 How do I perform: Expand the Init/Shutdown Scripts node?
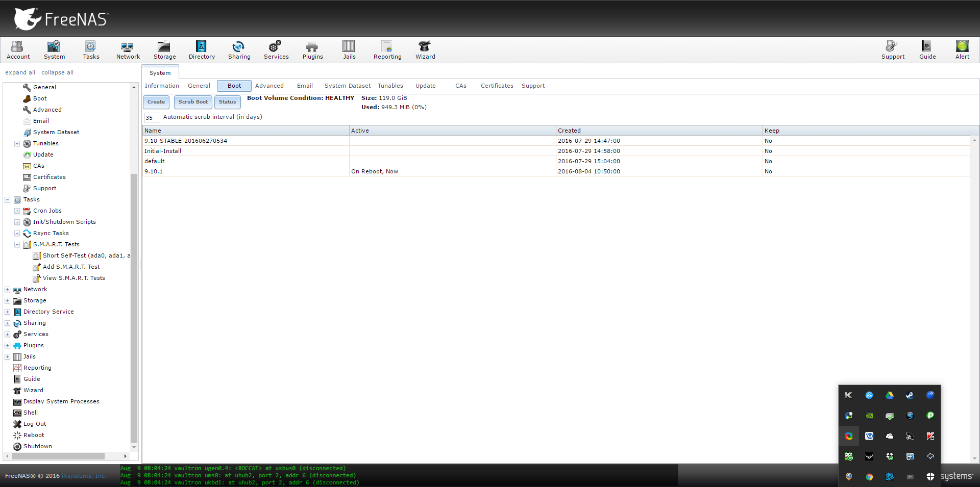point(17,222)
